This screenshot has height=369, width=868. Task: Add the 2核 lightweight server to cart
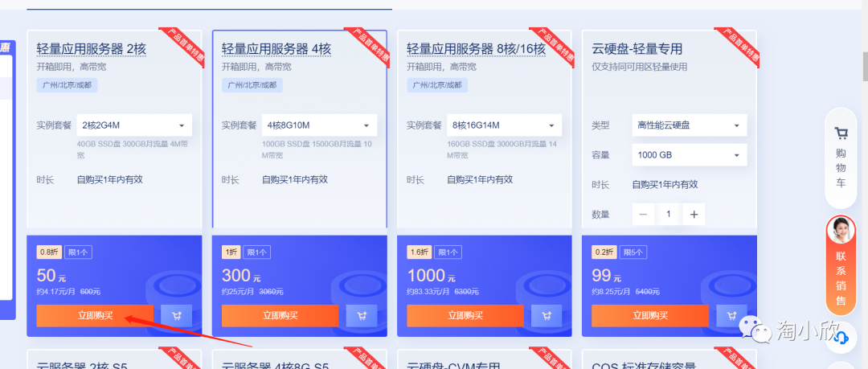coord(177,316)
